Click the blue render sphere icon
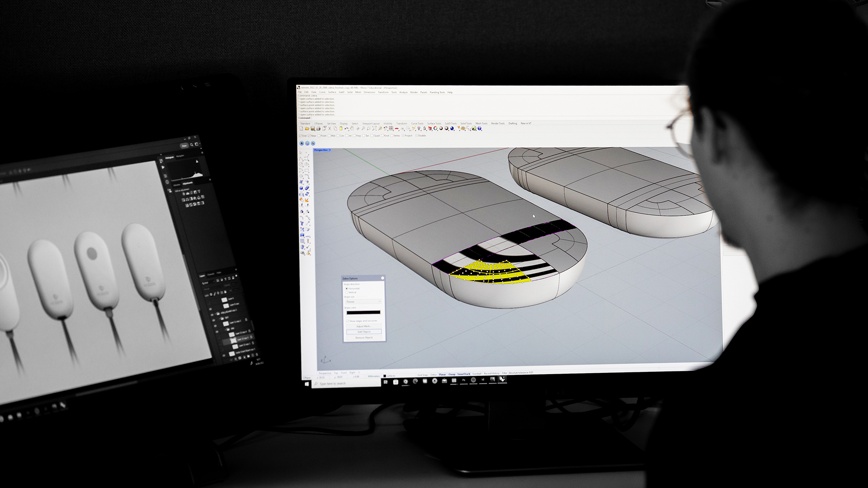 (452, 128)
